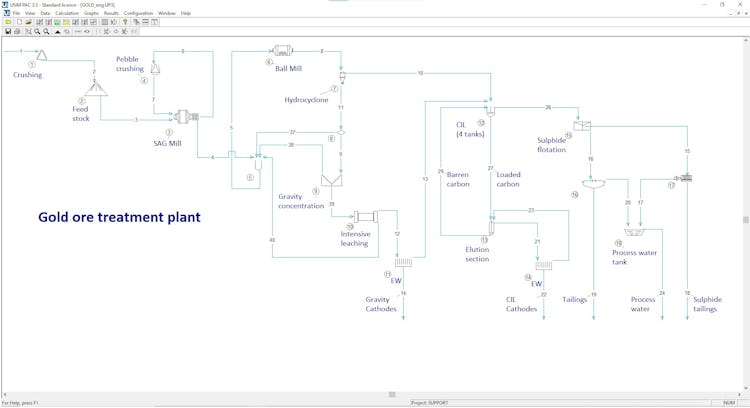Select the thickener unit above Tailings

pos(594,184)
